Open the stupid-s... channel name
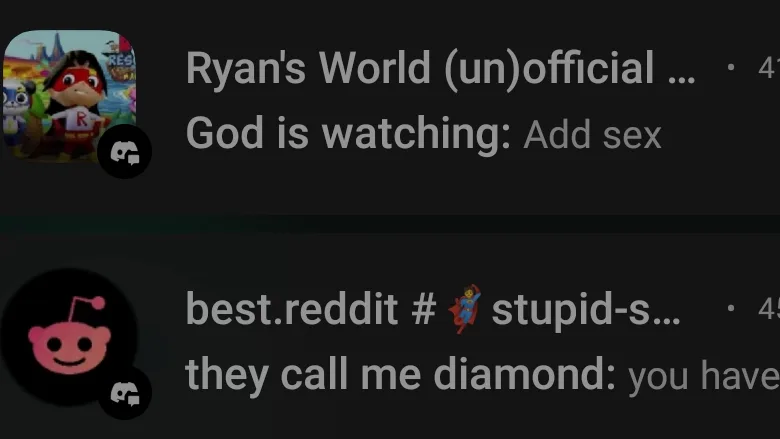Viewport: 780px width, 439px height. [585, 311]
